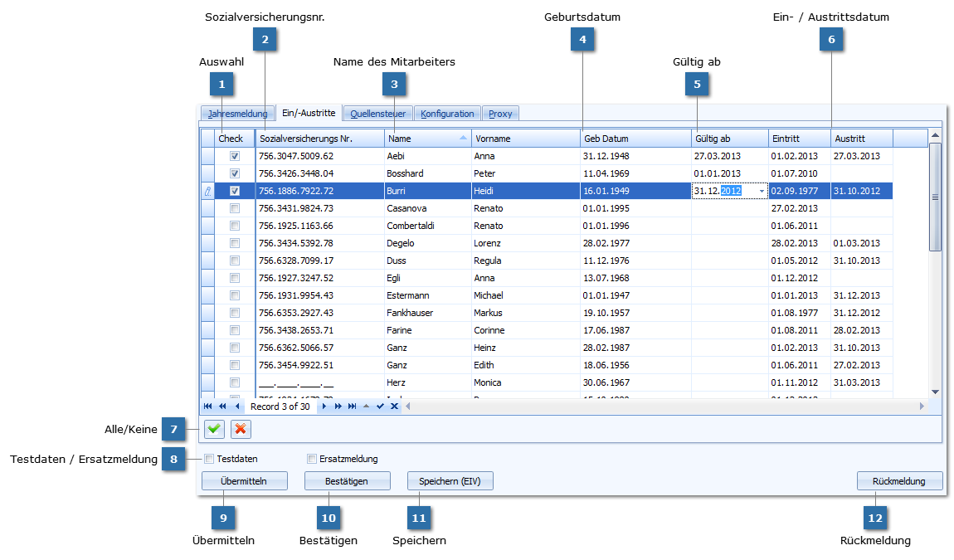Viewport: 954px width, 560px height.
Task: Uncheck the box for Aebi Anna row
Action: click(235, 156)
